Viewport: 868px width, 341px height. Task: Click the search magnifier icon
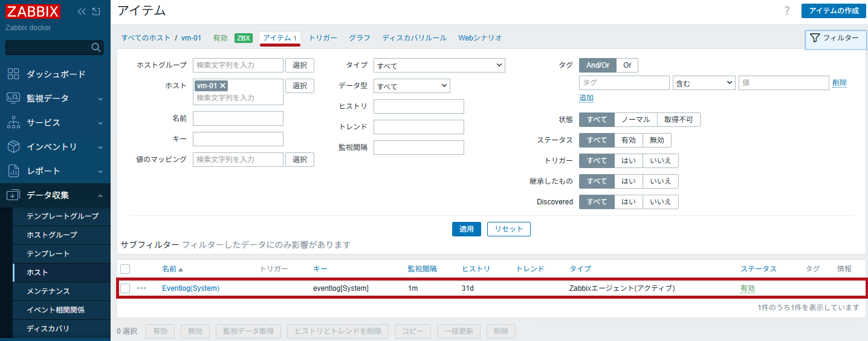pos(96,48)
